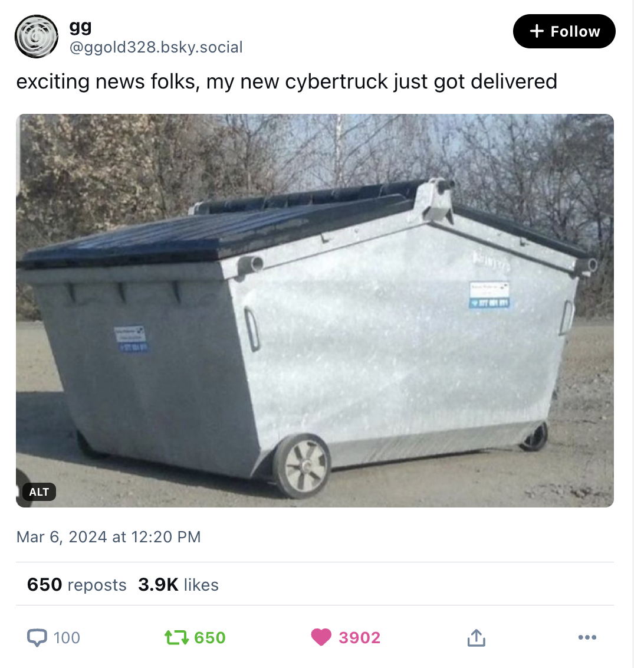The height and width of the screenshot is (668, 644).
Task: Click the Mar 6, 2024 timestamp
Action: tap(109, 537)
